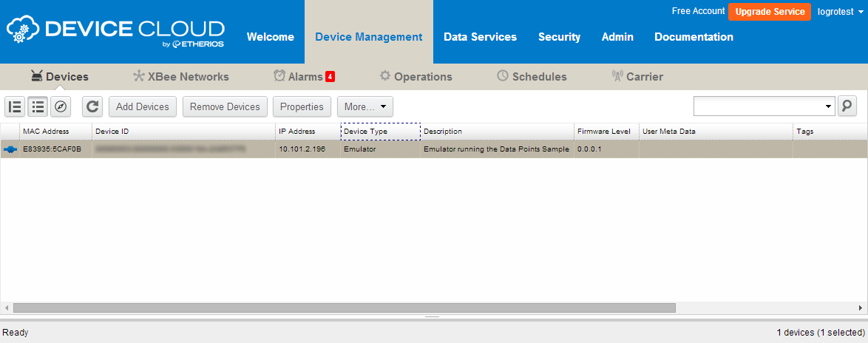The height and width of the screenshot is (343, 868).
Task: Open the Data Services tab
Action: (480, 37)
